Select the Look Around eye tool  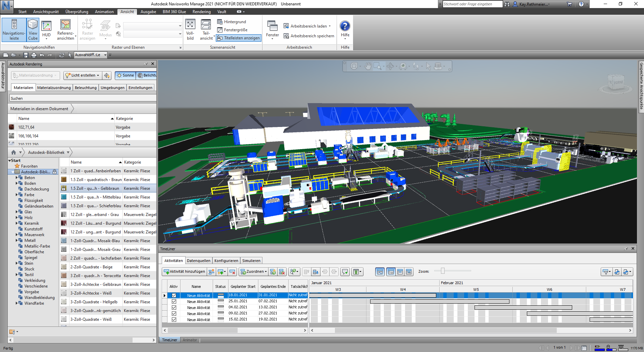point(403,66)
